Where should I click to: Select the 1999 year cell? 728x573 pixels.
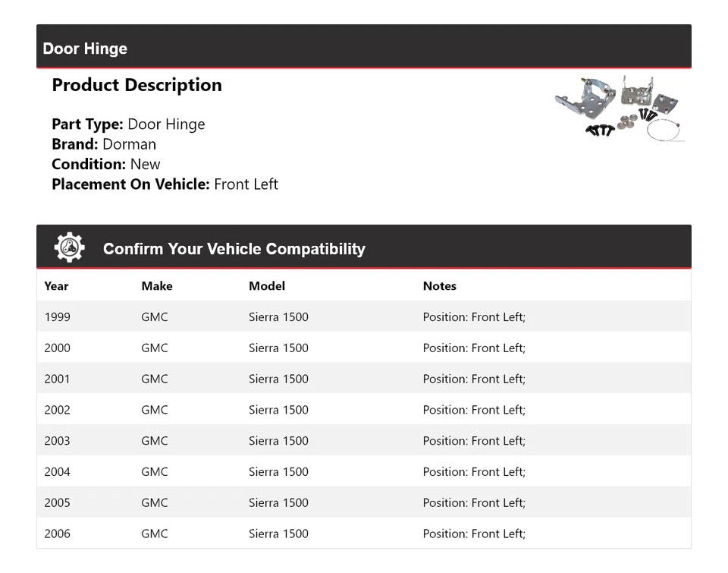click(x=57, y=317)
